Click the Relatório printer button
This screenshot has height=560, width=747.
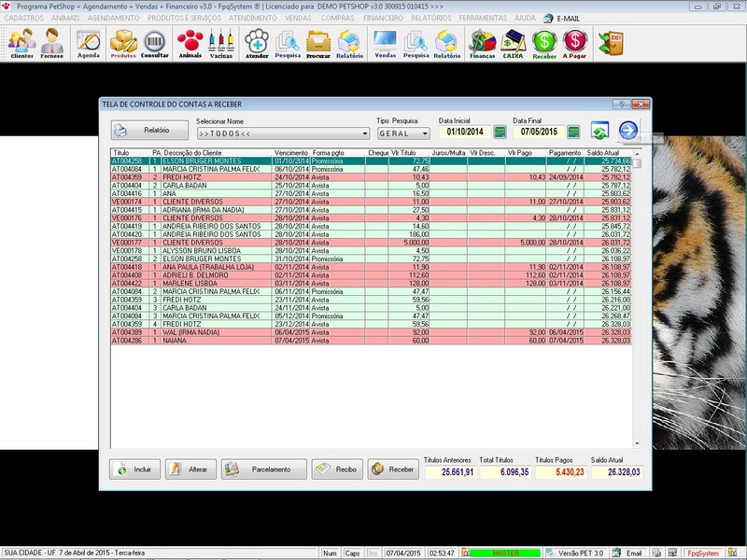[149, 130]
